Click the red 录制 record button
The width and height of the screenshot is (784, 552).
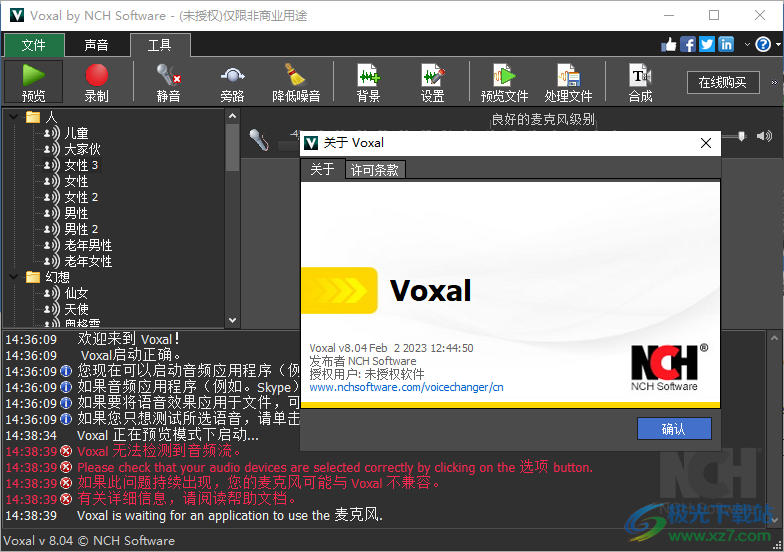(x=96, y=82)
